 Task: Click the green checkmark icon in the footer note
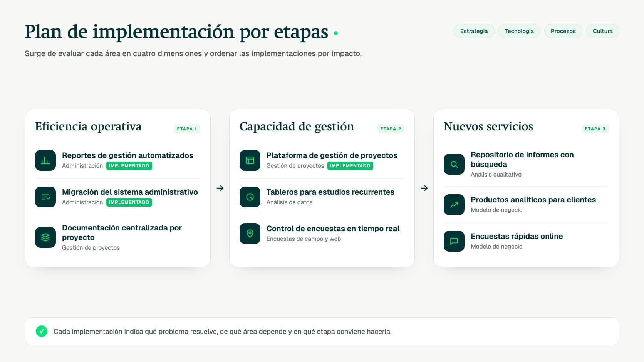[42, 331]
